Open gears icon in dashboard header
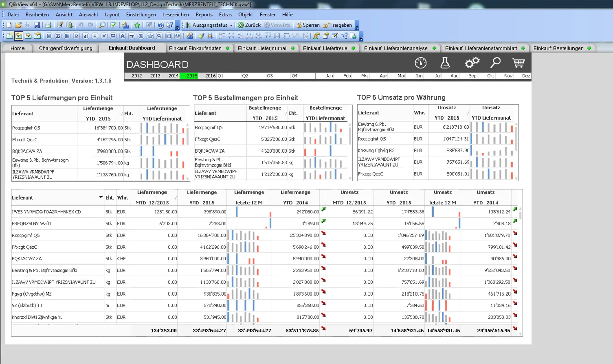613x364 pixels. [x=472, y=63]
